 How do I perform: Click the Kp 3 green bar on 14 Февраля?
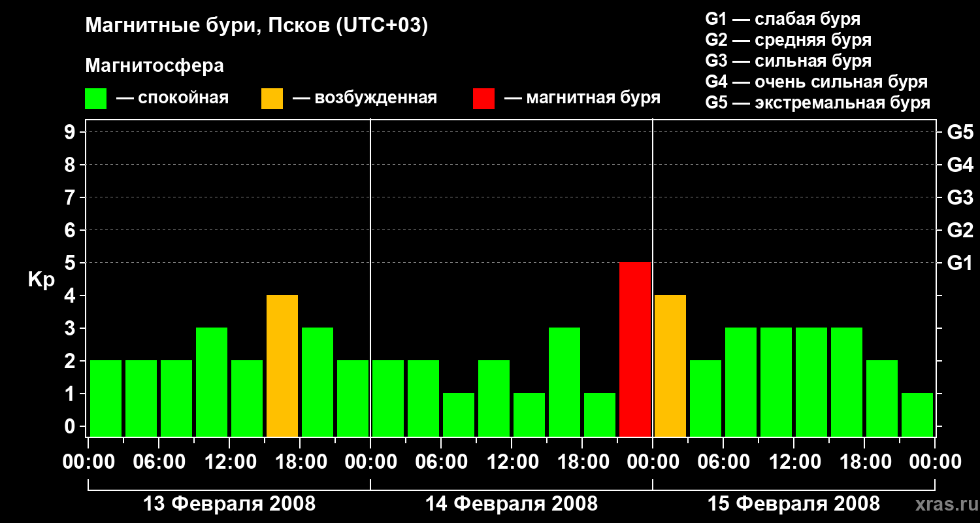[564, 382]
